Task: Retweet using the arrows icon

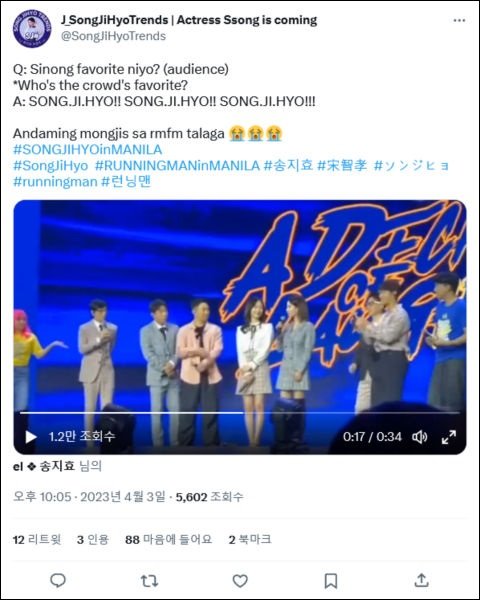Action: (x=149, y=581)
